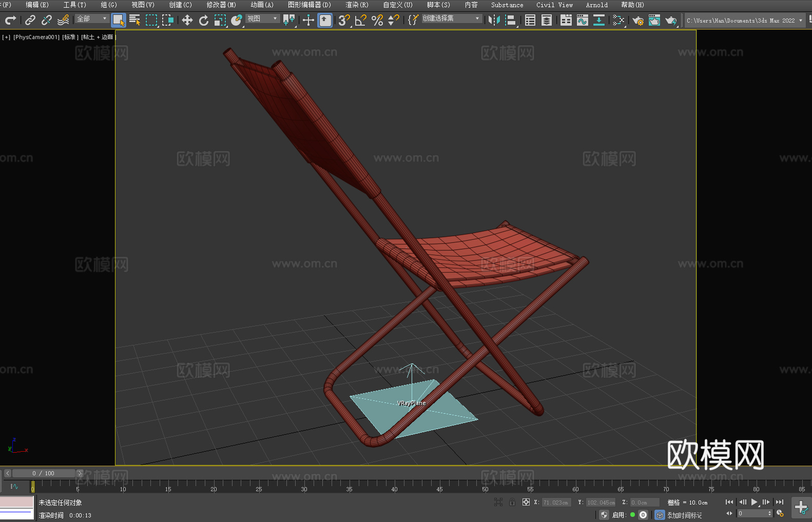Open Layer Explorer stack icon

[547, 20]
